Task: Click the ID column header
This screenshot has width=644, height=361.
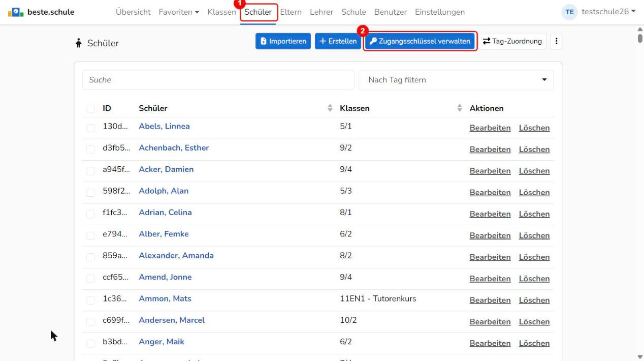Action: click(107, 108)
